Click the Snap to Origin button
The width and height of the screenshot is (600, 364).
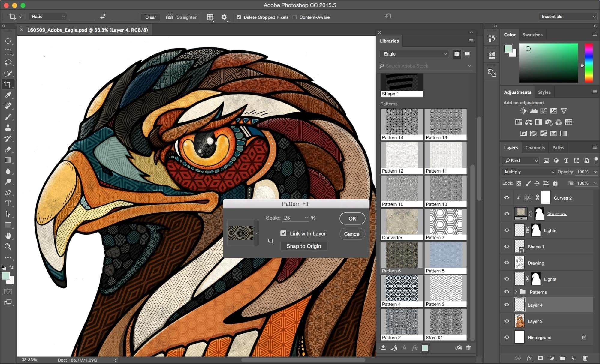[303, 246]
